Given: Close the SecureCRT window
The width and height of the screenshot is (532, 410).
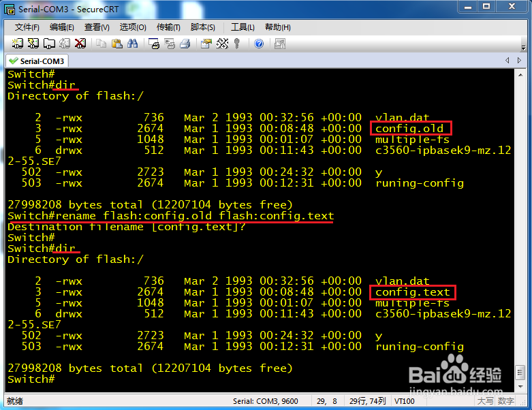Looking at the screenshot, I should [x=512, y=7].
